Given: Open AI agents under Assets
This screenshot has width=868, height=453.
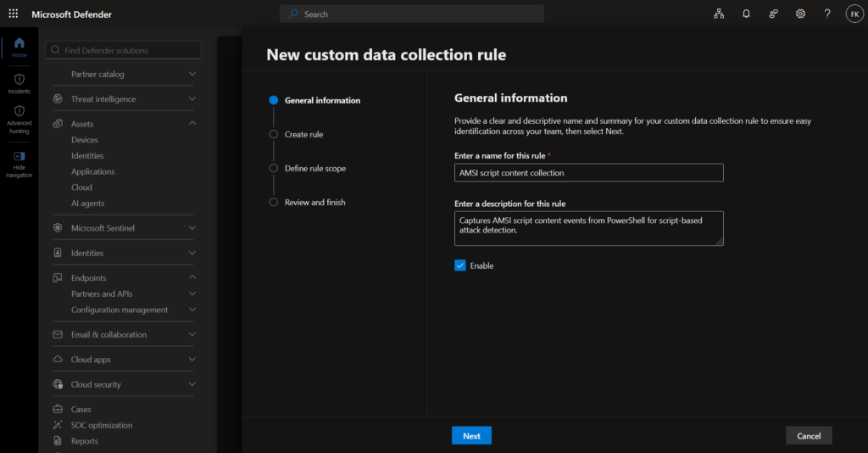Looking at the screenshot, I should [x=87, y=204].
